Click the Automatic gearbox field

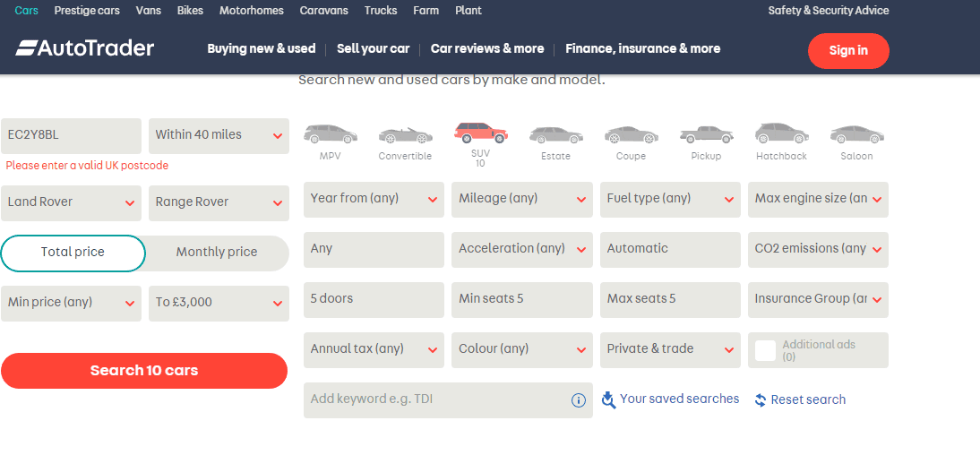coord(670,249)
